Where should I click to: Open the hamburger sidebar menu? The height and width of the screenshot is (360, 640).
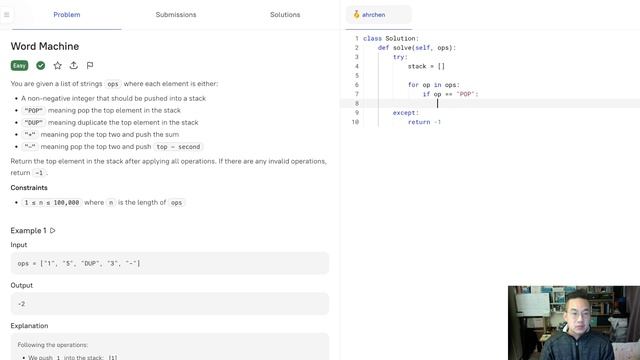[7, 15]
